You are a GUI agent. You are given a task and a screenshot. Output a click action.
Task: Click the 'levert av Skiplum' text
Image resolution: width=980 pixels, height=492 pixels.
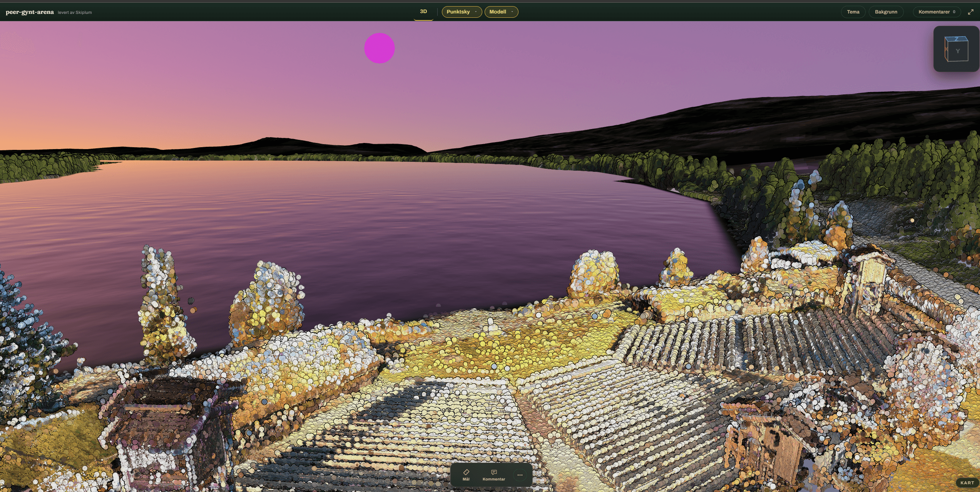coord(75,12)
